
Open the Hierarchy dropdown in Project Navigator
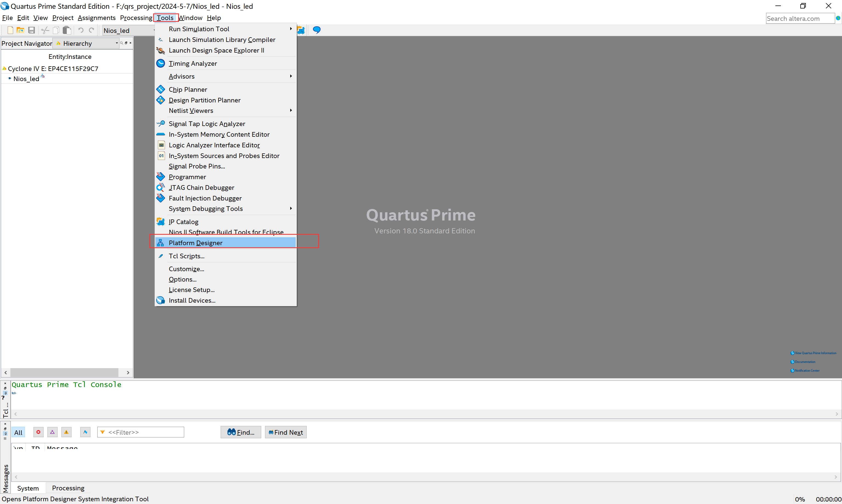click(116, 43)
